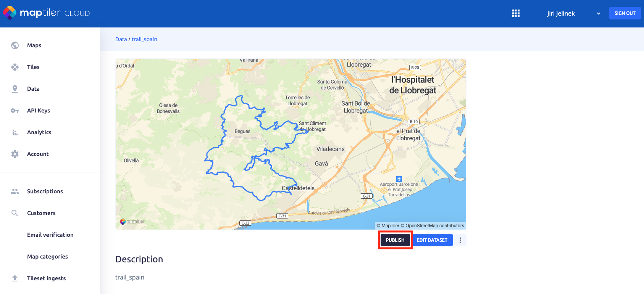Click the Olesa de Bonesvalls label

tap(168, 108)
